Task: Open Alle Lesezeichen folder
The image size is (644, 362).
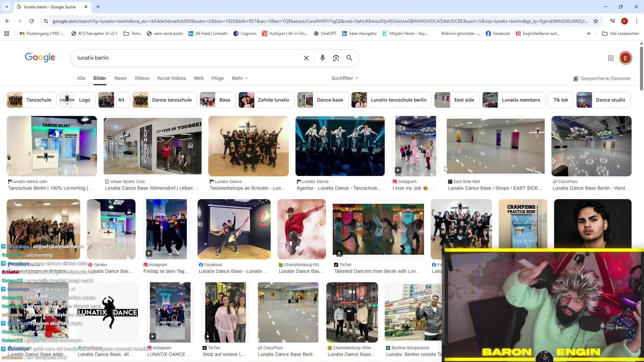Action: coord(620,34)
